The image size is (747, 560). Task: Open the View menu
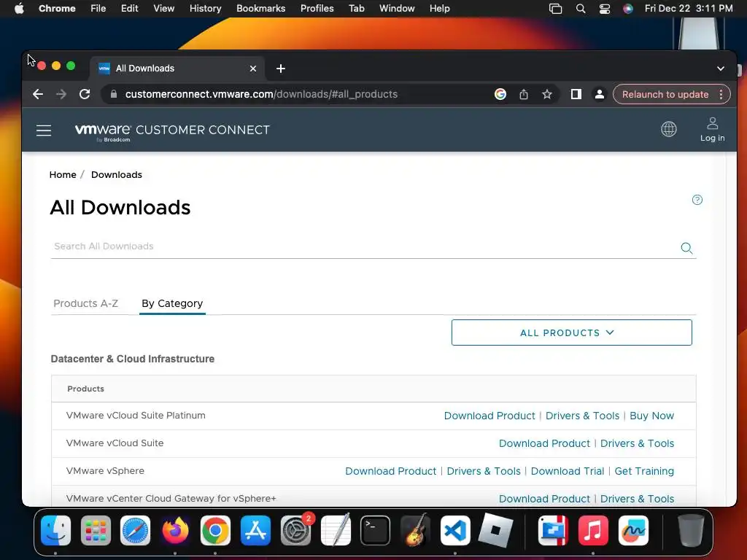(x=163, y=9)
